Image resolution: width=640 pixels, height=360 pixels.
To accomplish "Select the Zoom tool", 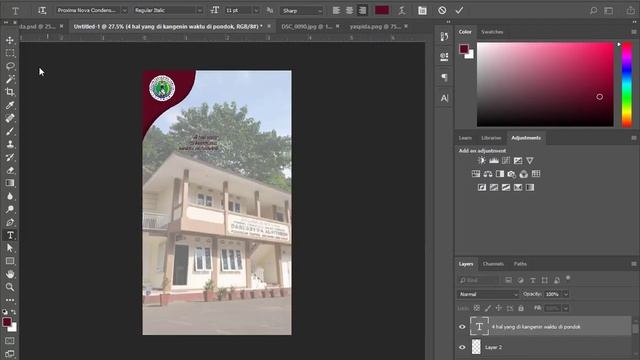I will (x=10, y=287).
